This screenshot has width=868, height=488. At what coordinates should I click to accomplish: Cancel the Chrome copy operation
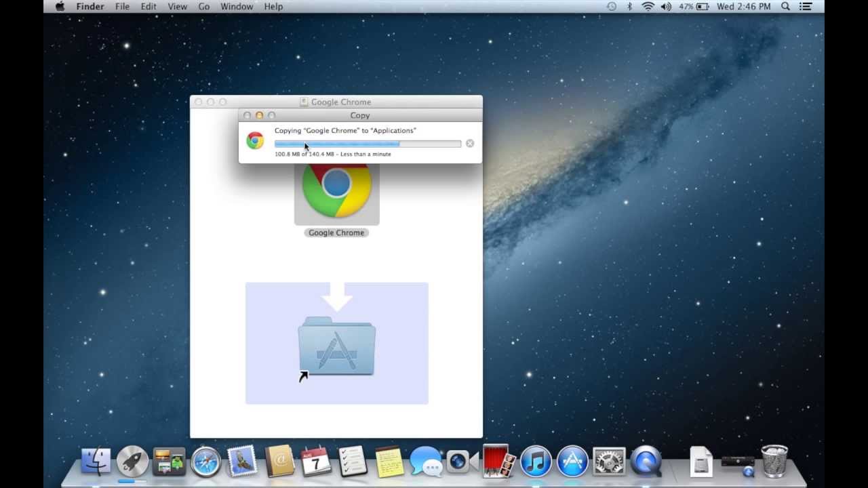coord(469,143)
